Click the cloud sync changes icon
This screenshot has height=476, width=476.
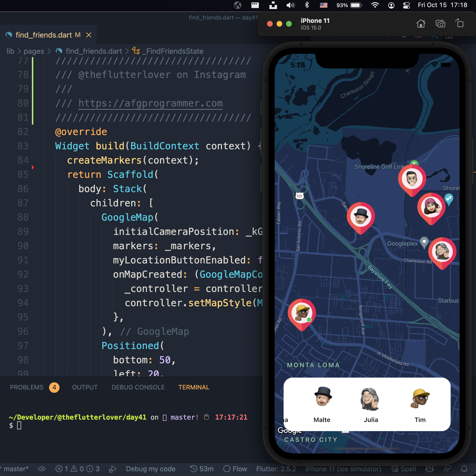42,469
